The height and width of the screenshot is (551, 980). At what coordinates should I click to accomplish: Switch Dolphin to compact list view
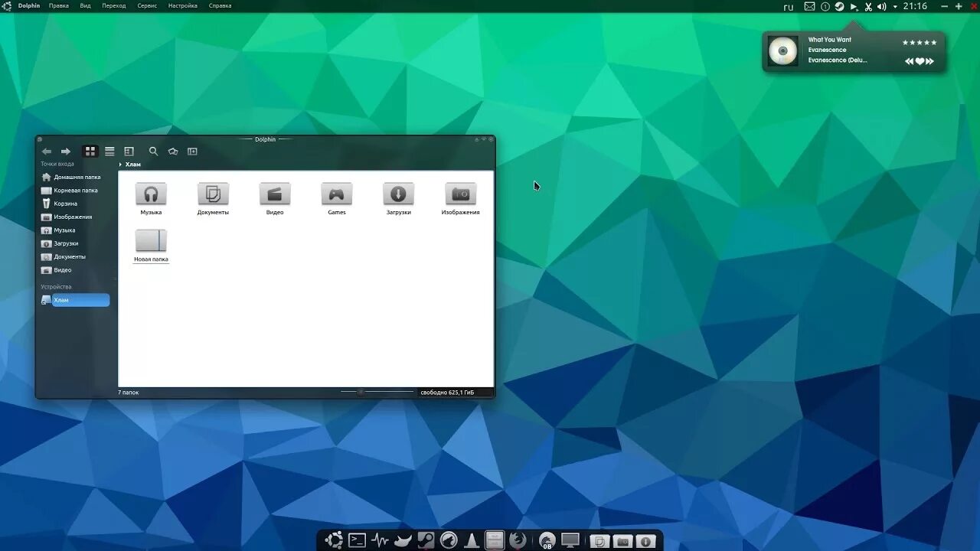pyautogui.click(x=109, y=152)
